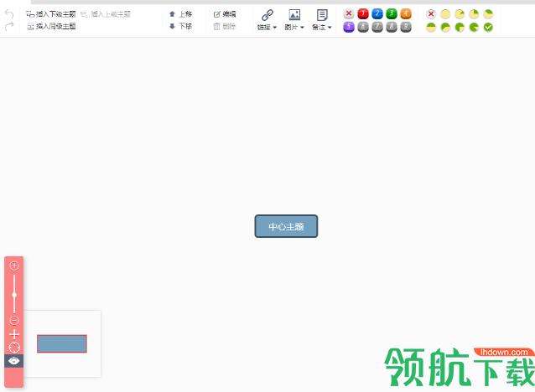Image resolution: width=535 pixels, height=392 pixels.
Task: Open the 备注 dropdown arrow
Action: (x=330, y=28)
